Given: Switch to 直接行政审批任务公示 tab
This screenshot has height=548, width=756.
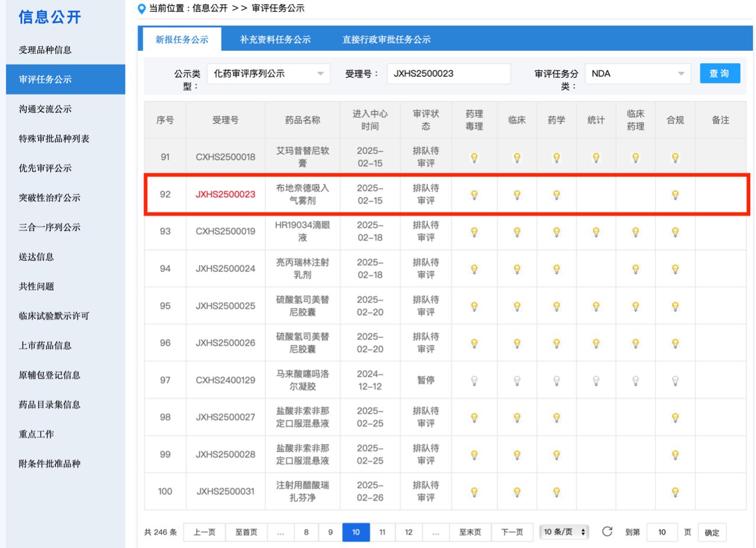Looking at the screenshot, I should pos(386,40).
